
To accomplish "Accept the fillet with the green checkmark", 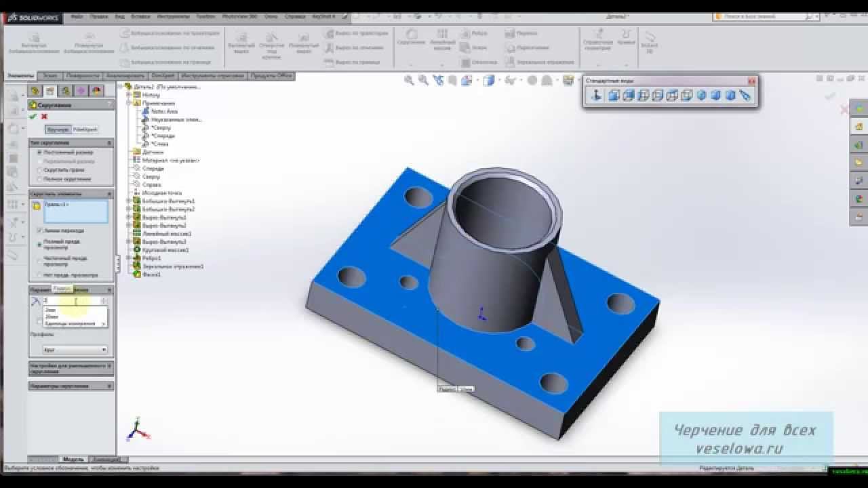I will 33,117.
